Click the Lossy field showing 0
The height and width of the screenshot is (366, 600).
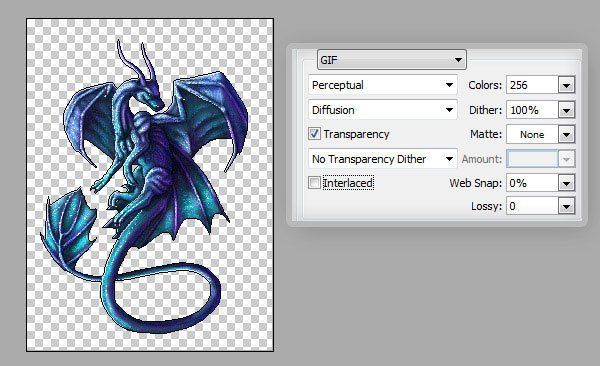(x=532, y=206)
